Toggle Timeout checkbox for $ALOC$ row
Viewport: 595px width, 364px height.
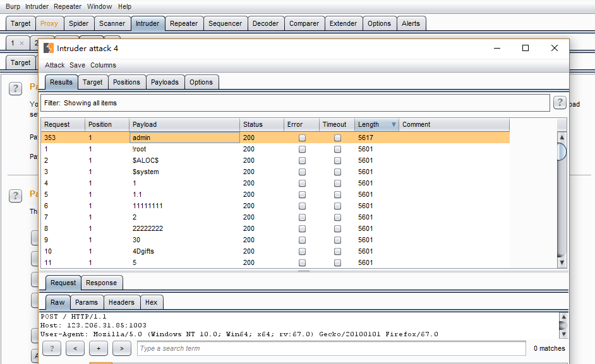coord(337,160)
